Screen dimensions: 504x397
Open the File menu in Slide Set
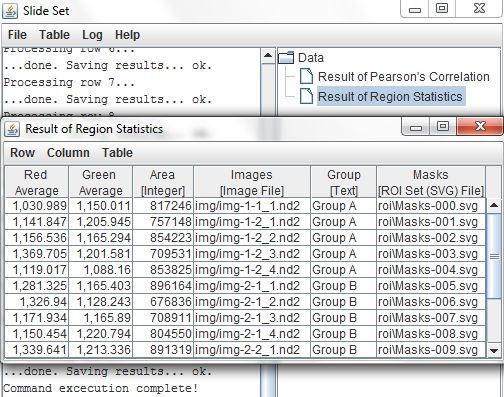point(17,35)
